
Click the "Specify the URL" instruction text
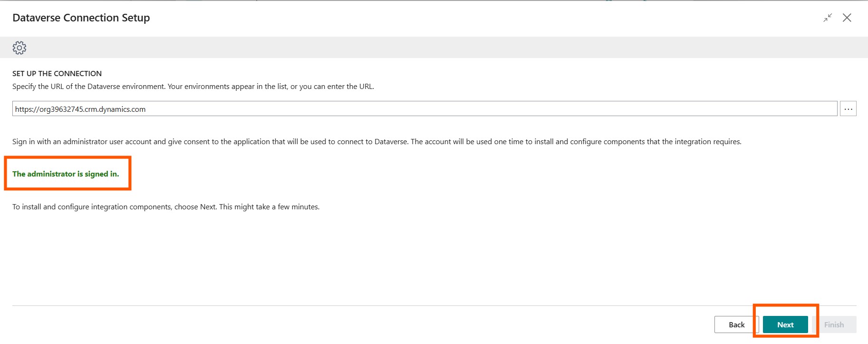[193, 87]
